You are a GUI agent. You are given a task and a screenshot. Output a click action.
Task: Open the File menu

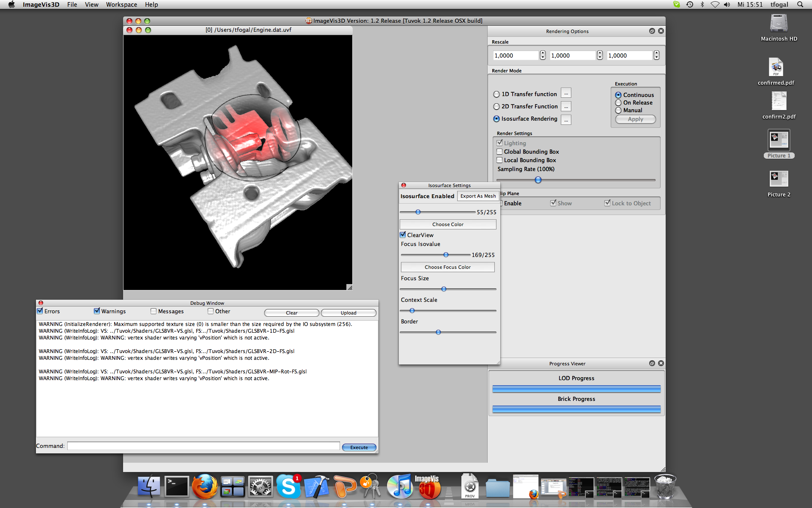pyautogui.click(x=72, y=5)
